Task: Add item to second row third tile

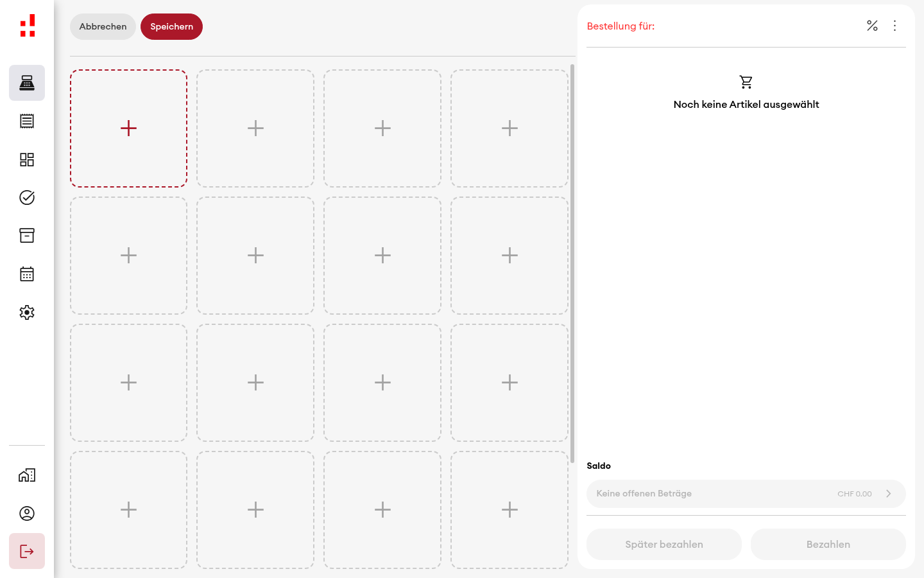Action: click(382, 256)
